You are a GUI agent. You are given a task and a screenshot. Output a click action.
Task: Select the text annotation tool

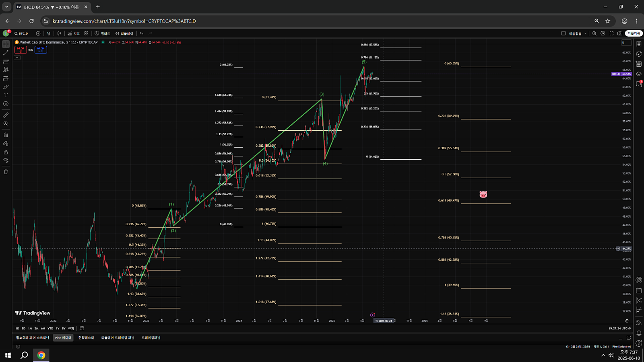pos(6,95)
